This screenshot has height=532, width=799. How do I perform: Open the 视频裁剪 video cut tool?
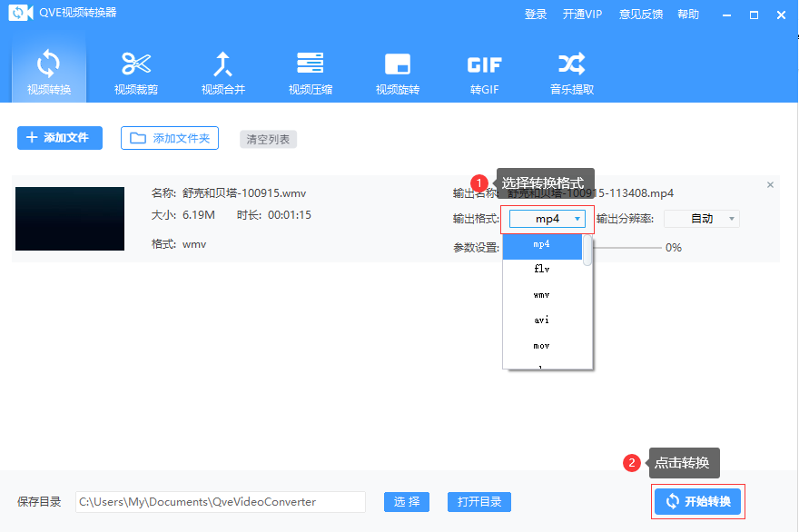pos(136,72)
